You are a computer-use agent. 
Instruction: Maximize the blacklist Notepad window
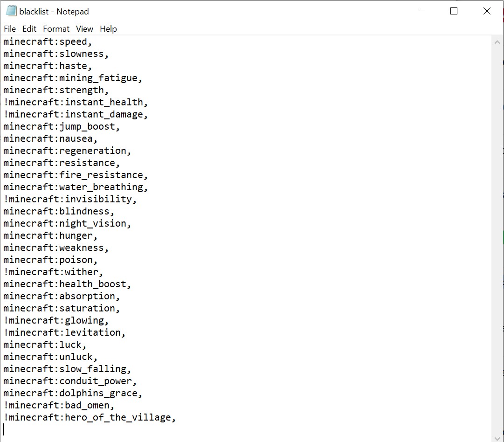coord(454,11)
